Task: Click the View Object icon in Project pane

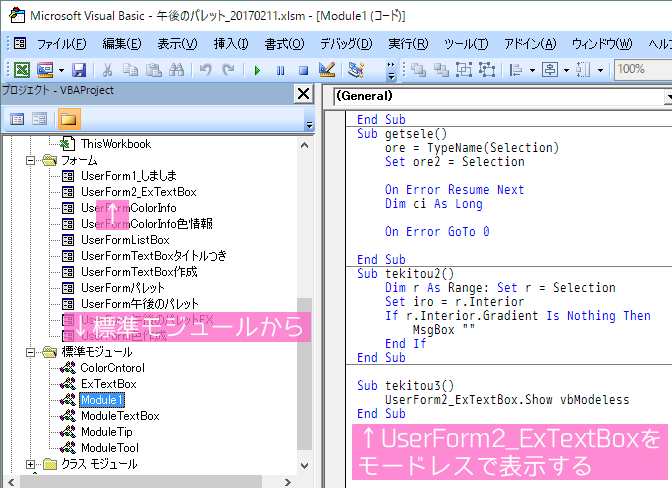Action: coord(39,119)
